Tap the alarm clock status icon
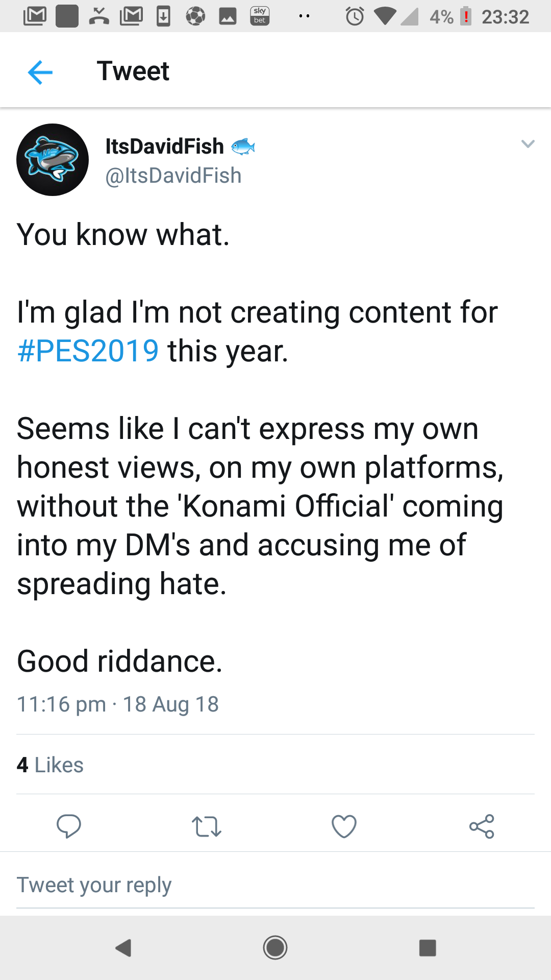 (x=355, y=16)
